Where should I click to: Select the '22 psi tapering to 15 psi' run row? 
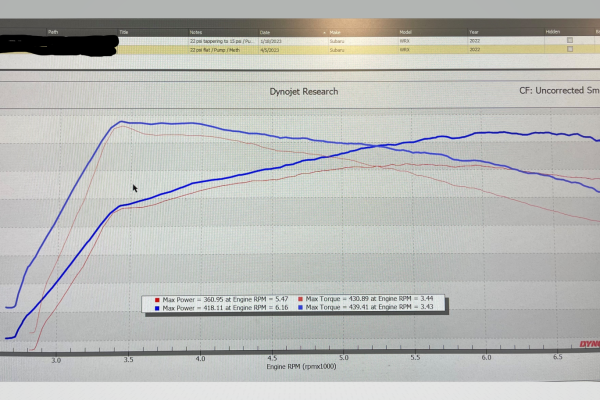click(300, 41)
